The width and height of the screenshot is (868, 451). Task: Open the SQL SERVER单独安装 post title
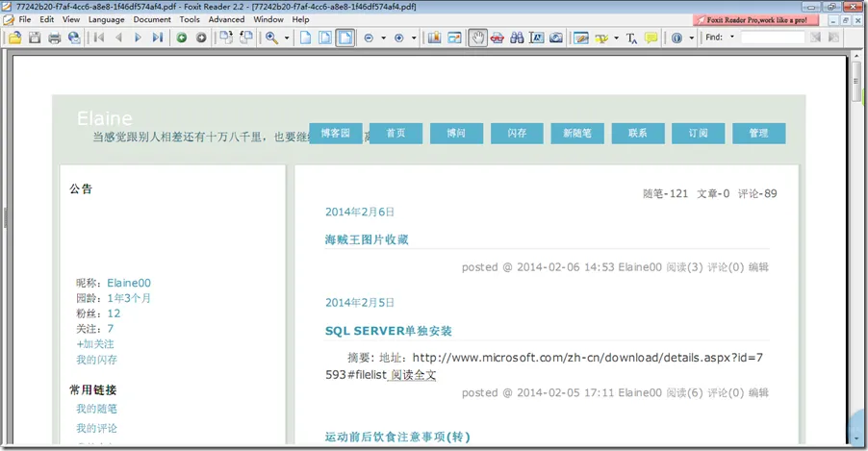(389, 331)
